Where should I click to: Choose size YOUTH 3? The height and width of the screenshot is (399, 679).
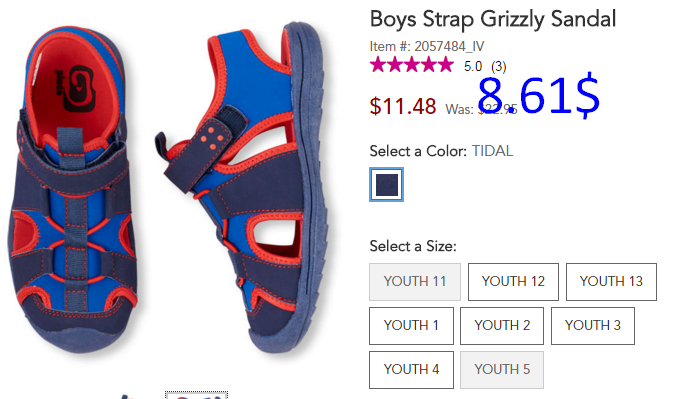(593, 326)
